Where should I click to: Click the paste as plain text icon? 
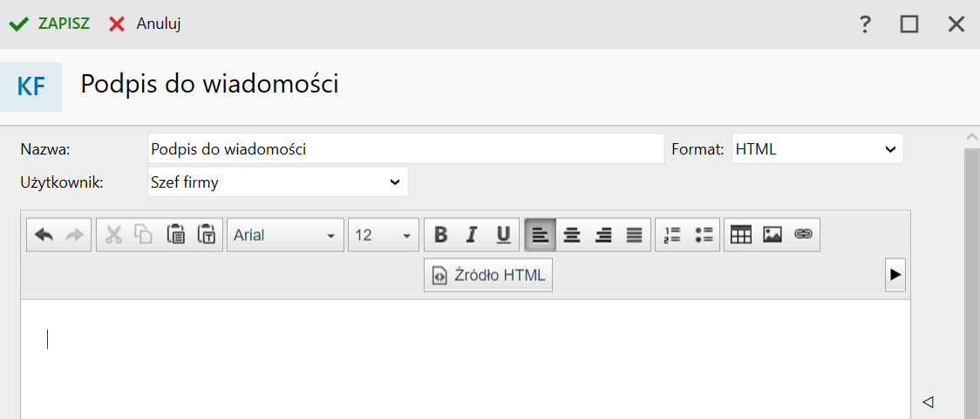point(207,235)
